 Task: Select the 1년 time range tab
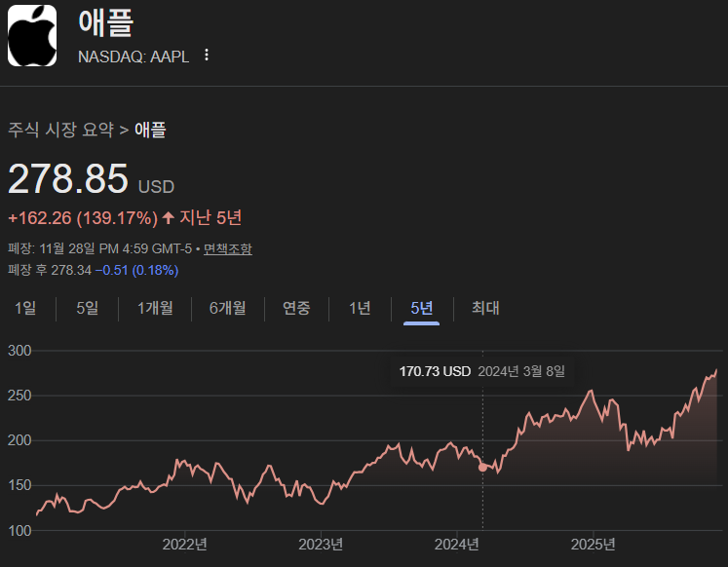coord(360,308)
